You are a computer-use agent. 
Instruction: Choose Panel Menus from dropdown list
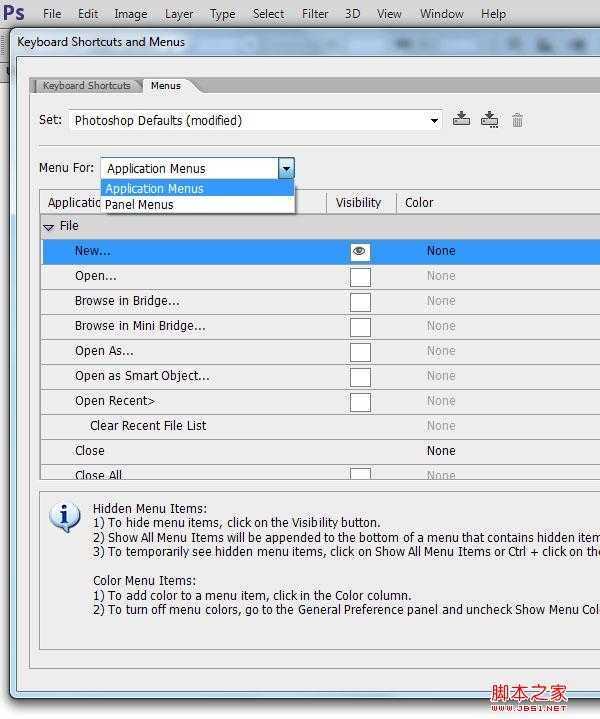click(x=139, y=205)
